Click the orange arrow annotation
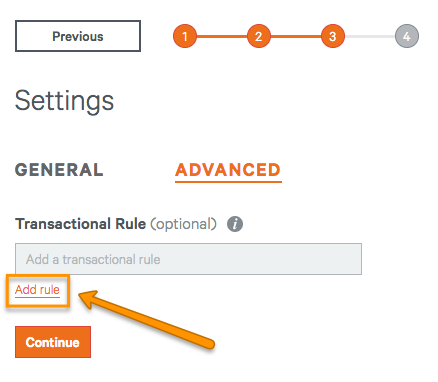The height and width of the screenshot is (382, 438). (x=147, y=319)
